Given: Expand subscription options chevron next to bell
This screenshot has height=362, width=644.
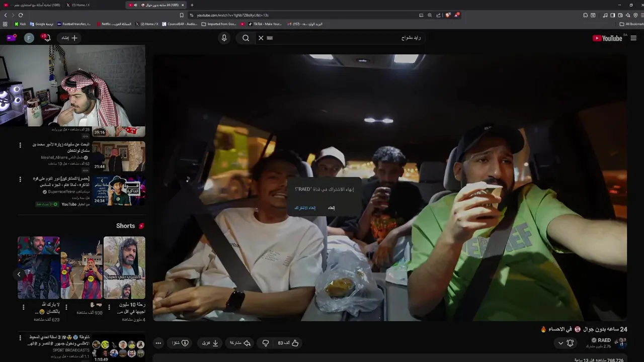Looking at the screenshot, I should pyautogui.click(x=560, y=343).
